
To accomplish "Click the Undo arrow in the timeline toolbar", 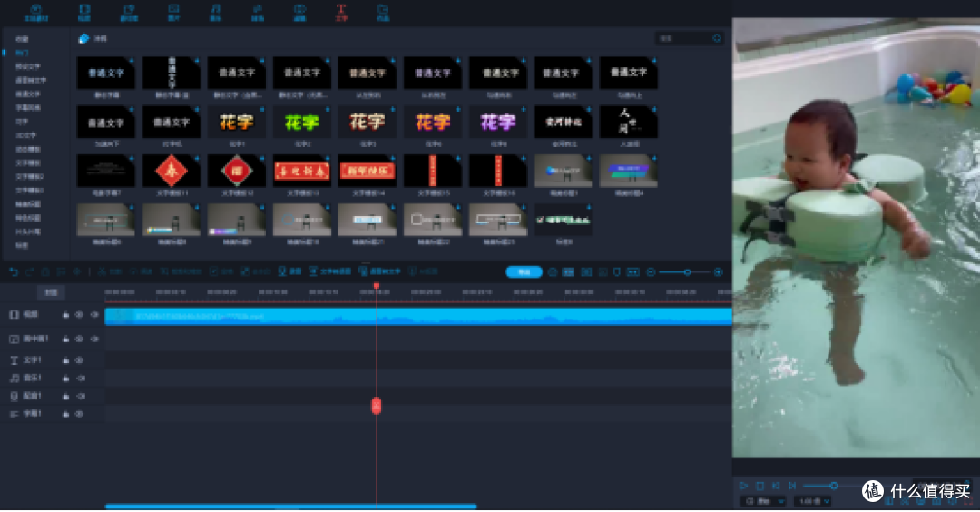I will [14, 272].
